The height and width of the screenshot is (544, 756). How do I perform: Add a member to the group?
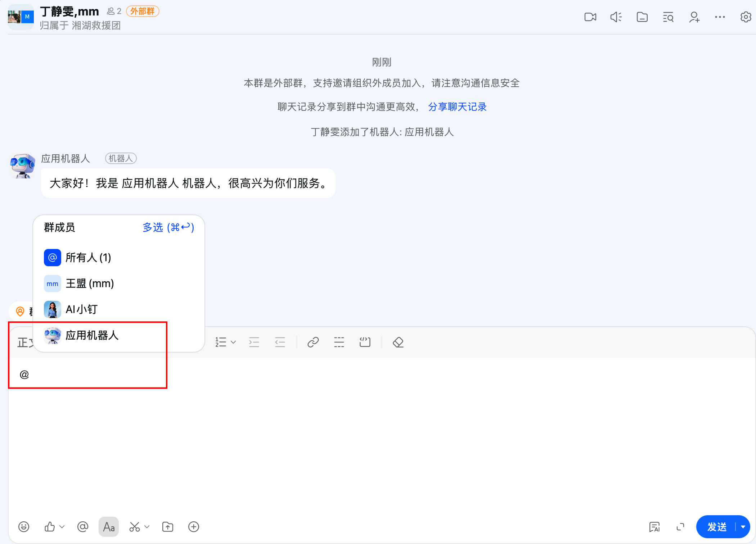click(694, 17)
